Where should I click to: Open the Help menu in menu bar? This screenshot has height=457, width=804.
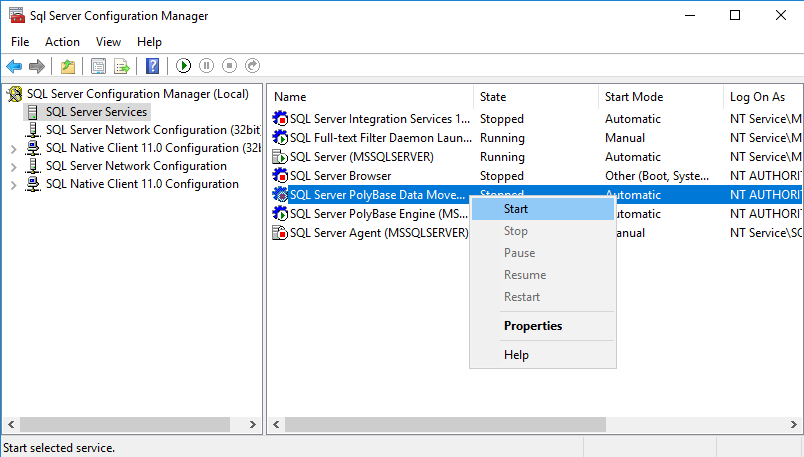149,42
